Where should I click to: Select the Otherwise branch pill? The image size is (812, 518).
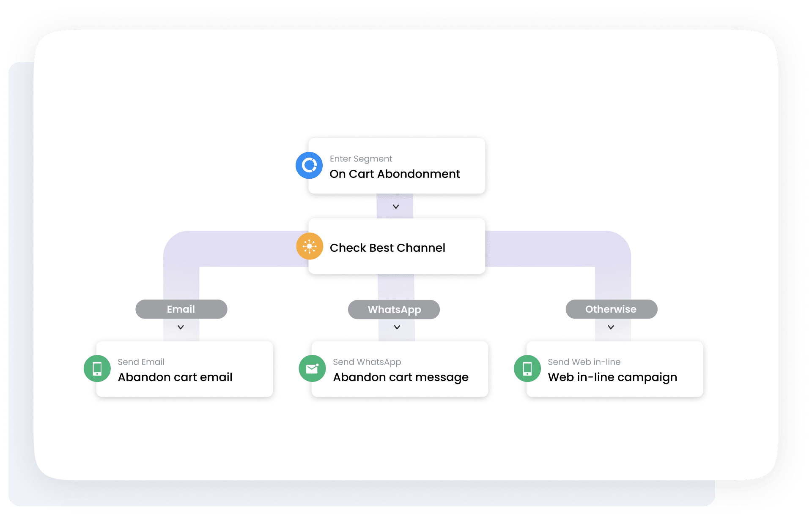[x=612, y=309]
